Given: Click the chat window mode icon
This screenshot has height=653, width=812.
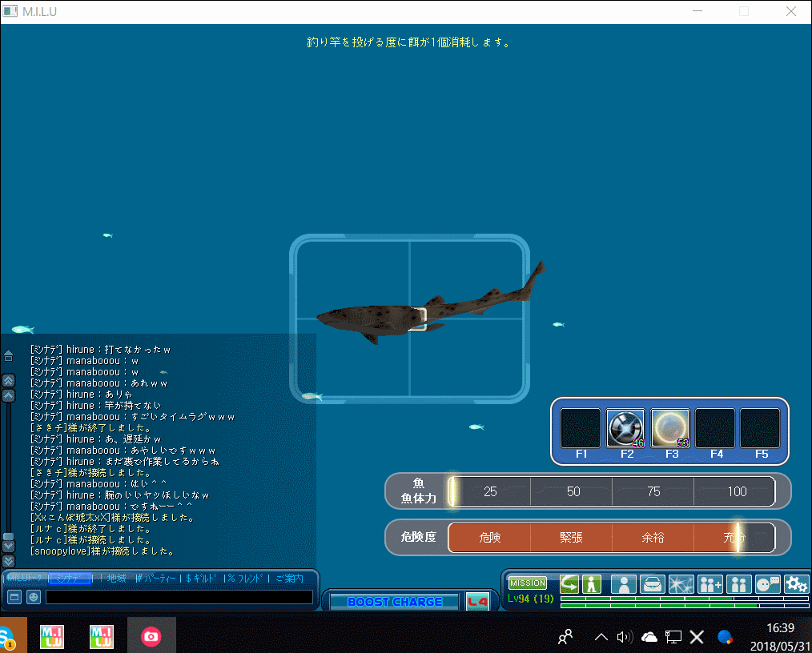Looking at the screenshot, I should [x=14, y=597].
